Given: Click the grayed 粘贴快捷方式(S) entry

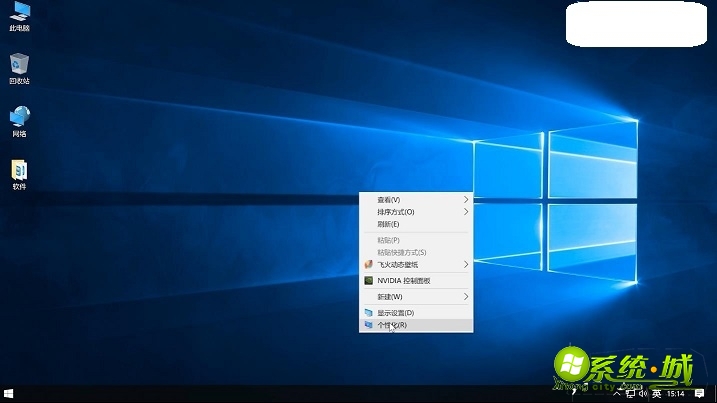Looking at the screenshot, I should point(416,253).
